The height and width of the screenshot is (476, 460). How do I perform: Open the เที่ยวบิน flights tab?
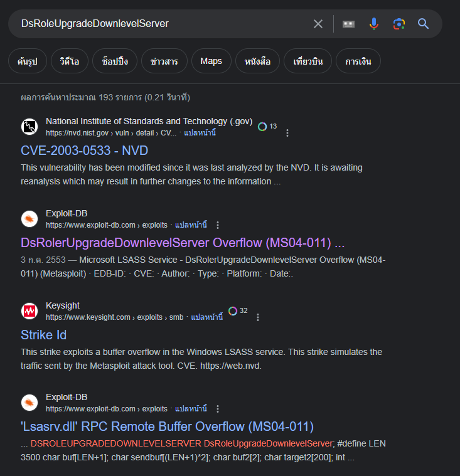[x=308, y=61]
